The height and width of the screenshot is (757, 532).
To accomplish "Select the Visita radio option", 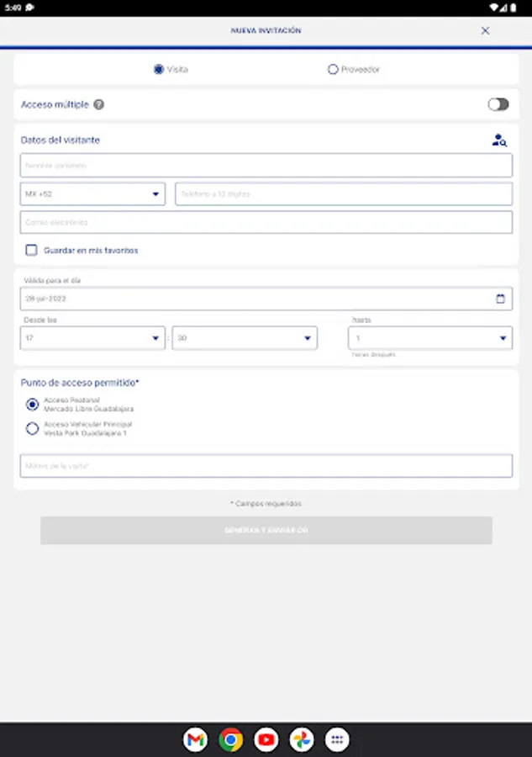I will [x=159, y=70].
